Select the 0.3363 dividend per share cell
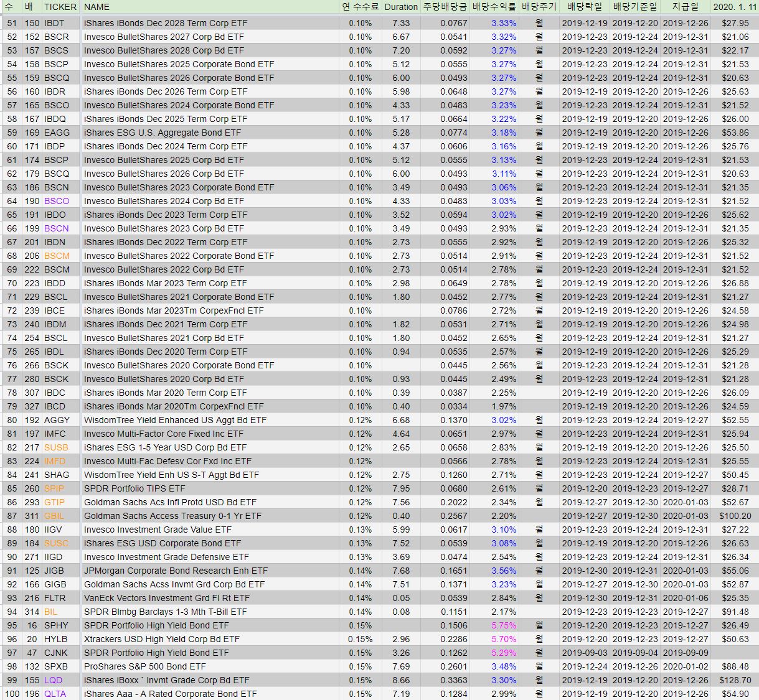 [x=453, y=680]
